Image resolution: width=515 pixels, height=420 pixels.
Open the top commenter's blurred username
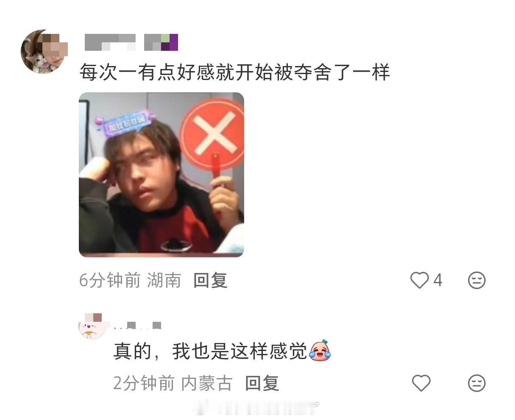[110, 42]
